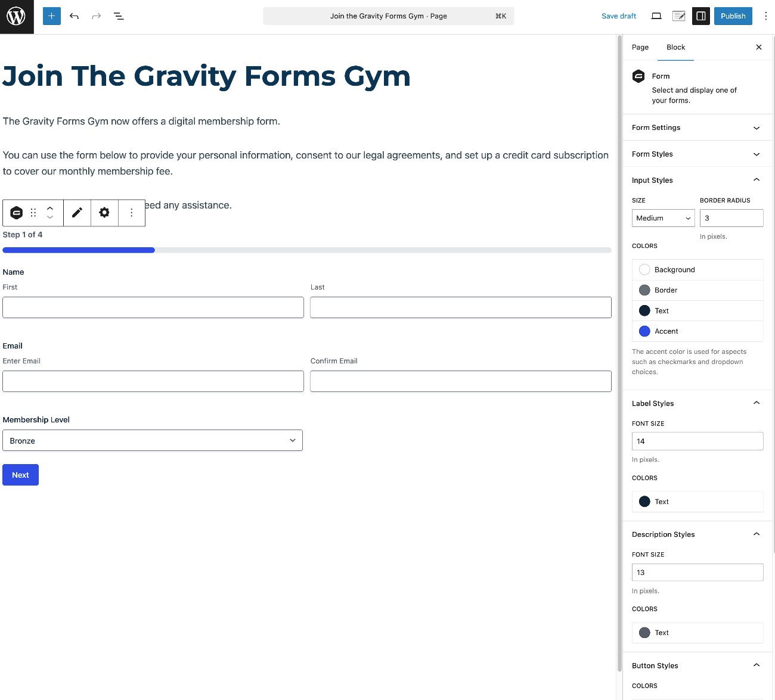This screenshot has height=700, width=775.
Task: Switch to the Page tab
Action: tap(640, 47)
